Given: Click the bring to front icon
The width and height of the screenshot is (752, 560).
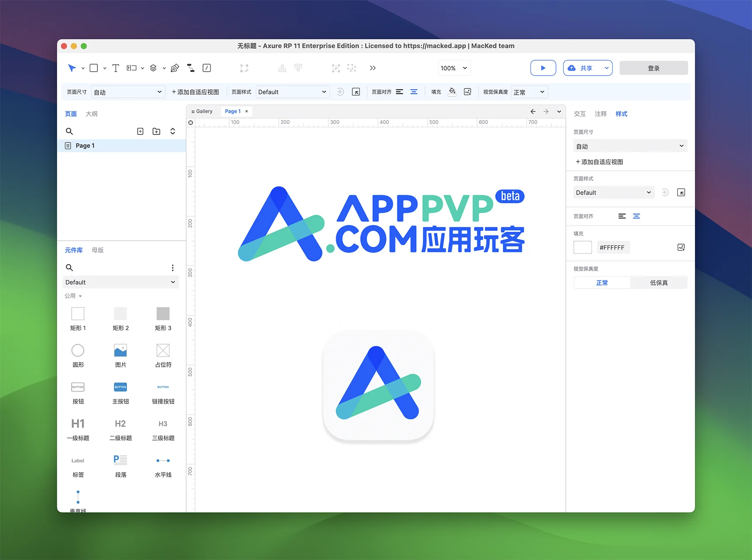Looking at the screenshot, I should pyautogui.click(x=282, y=68).
